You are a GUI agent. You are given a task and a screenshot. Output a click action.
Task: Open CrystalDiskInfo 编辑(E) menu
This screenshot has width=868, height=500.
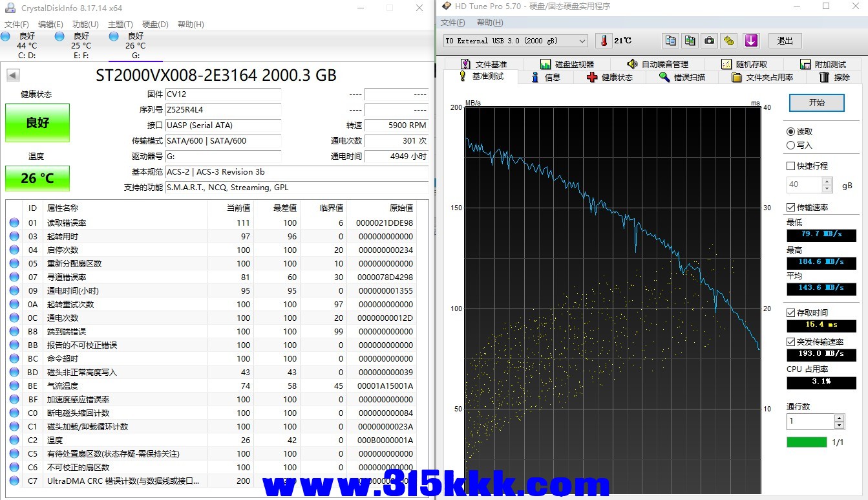tap(50, 24)
